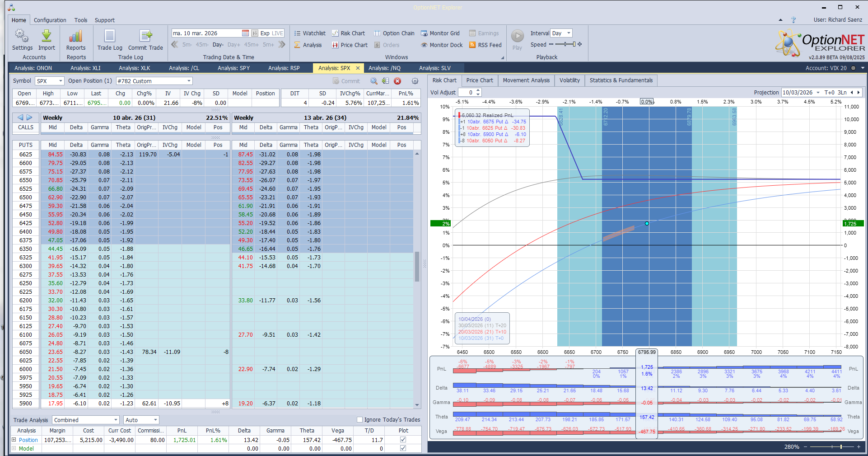Click the help icon near user name

pos(793,20)
